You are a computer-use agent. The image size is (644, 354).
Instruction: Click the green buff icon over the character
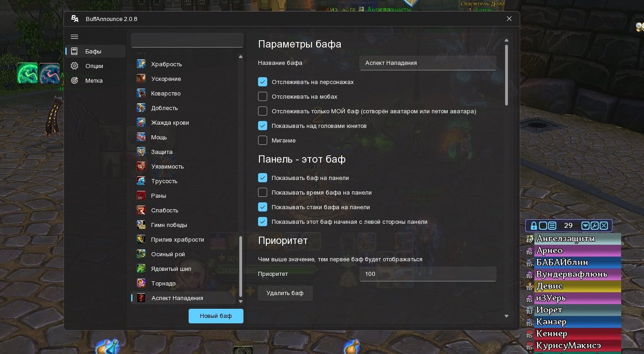tap(27, 73)
